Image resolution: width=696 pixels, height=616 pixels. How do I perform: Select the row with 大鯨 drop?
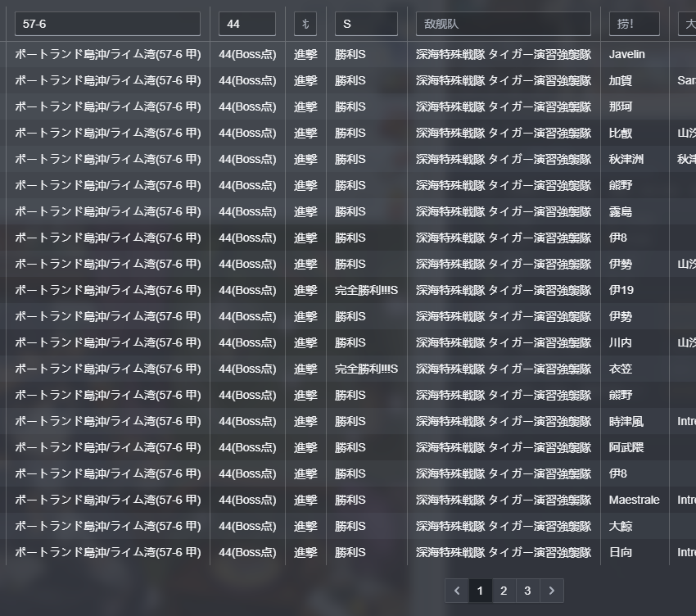click(621, 527)
